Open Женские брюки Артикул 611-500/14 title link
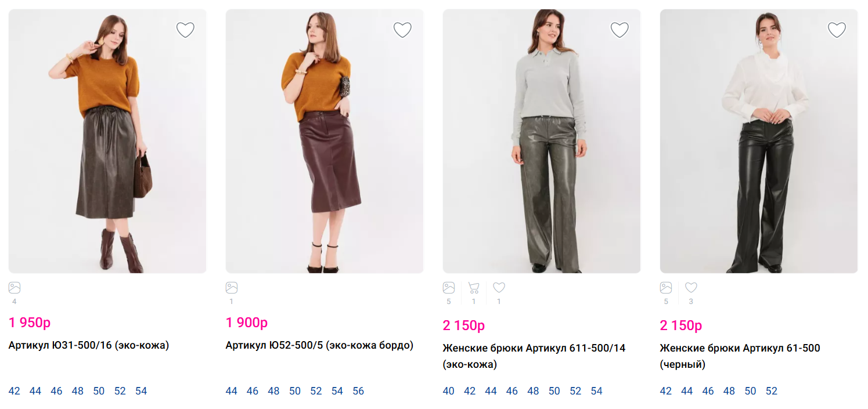 coord(534,348)
